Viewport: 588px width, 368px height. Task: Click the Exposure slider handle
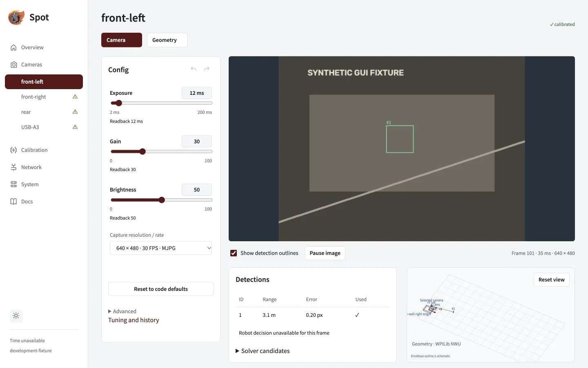tap(119, 103)
